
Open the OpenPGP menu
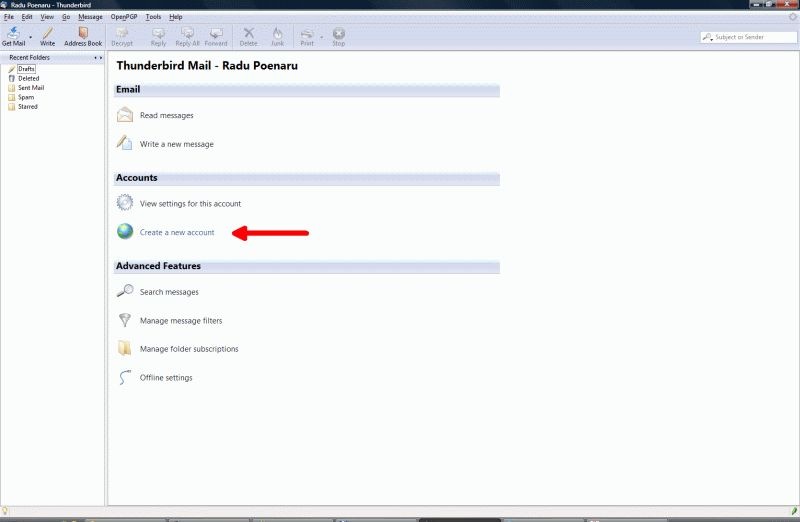coord(124,17)
